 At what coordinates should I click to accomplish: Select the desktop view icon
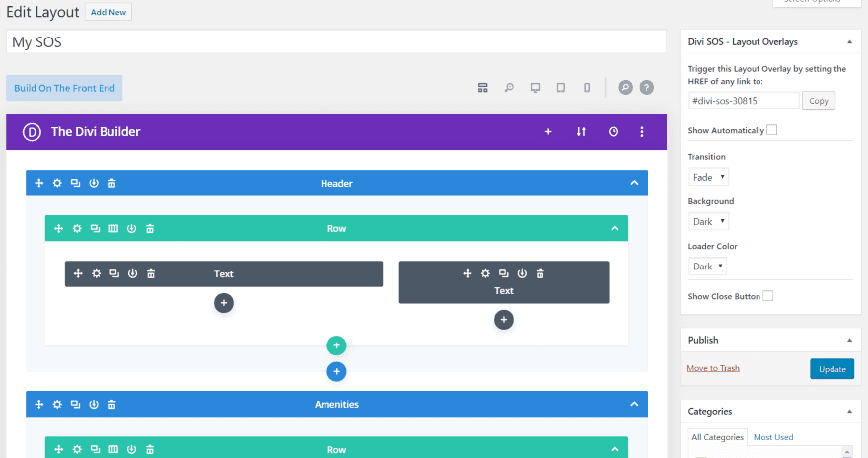pos(535,88)
